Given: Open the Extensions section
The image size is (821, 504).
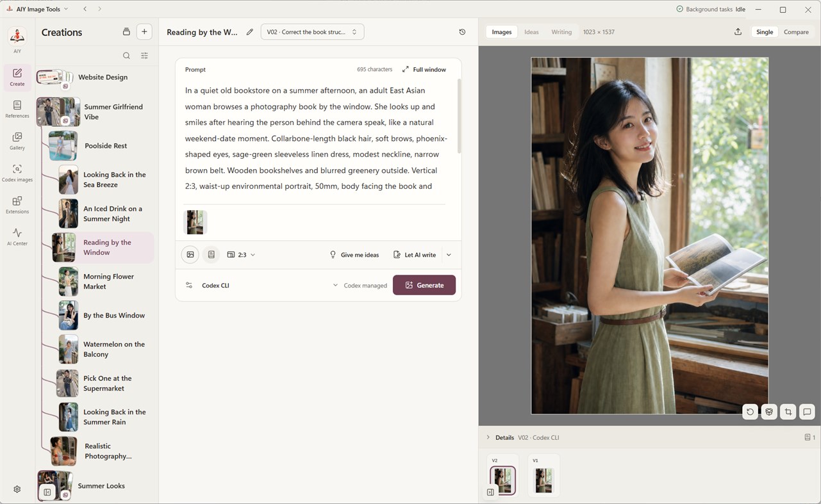Looking at the screenshot, I should (x=17, y=205).
